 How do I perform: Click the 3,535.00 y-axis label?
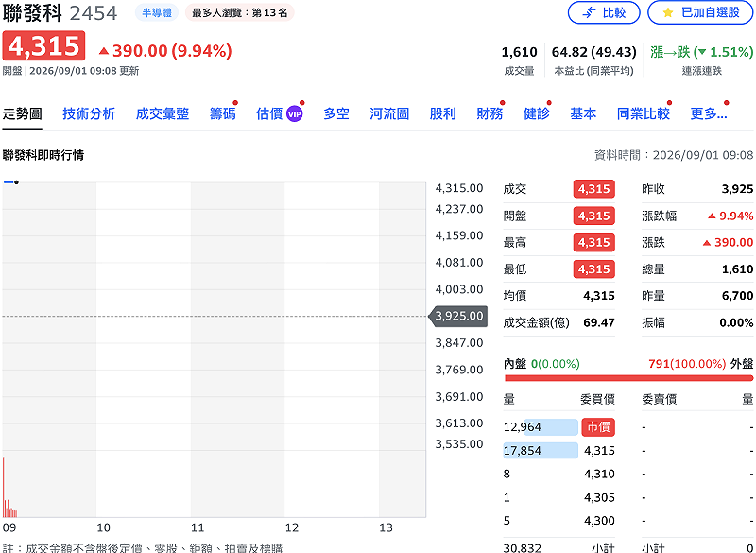pyautogui.click(x=459, y=444)
